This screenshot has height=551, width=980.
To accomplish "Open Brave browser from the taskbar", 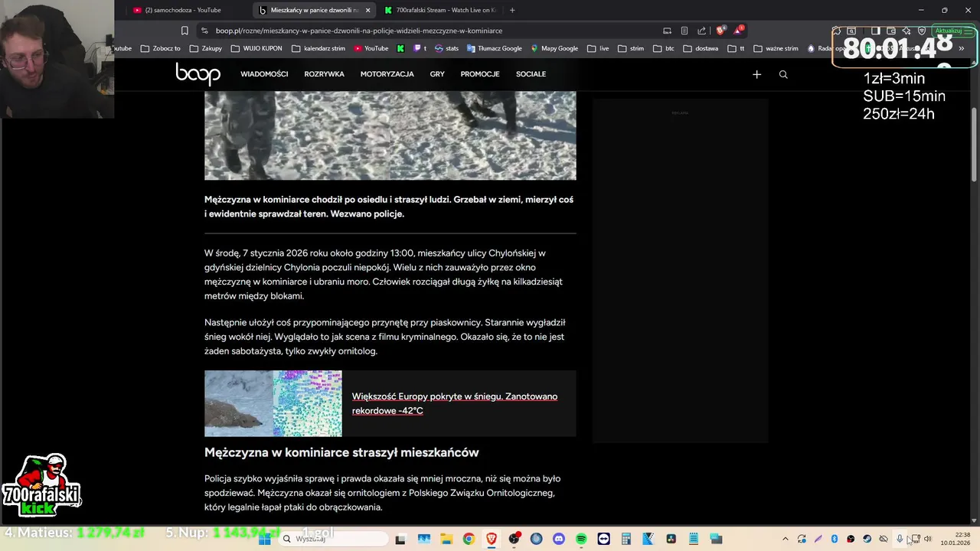I will click(492, 539).
